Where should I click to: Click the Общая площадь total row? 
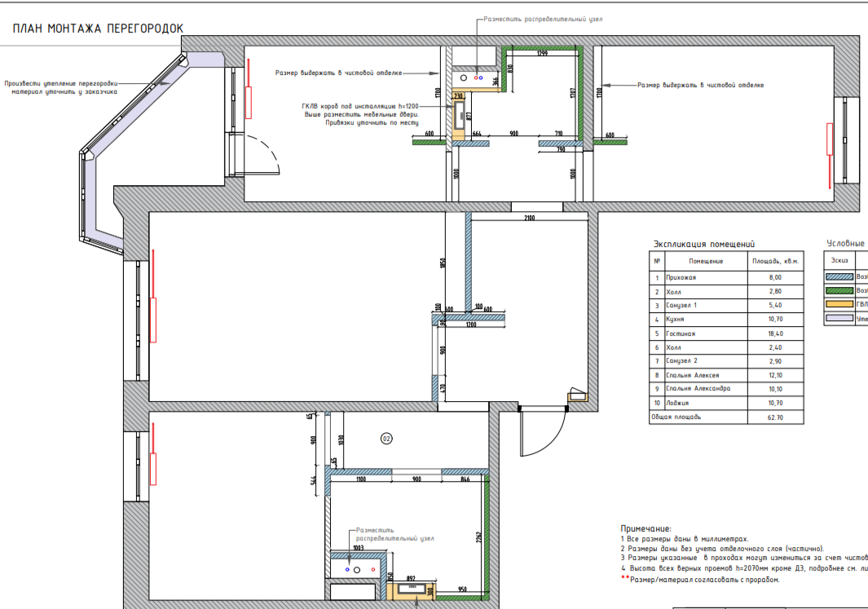tap(726, 417)
